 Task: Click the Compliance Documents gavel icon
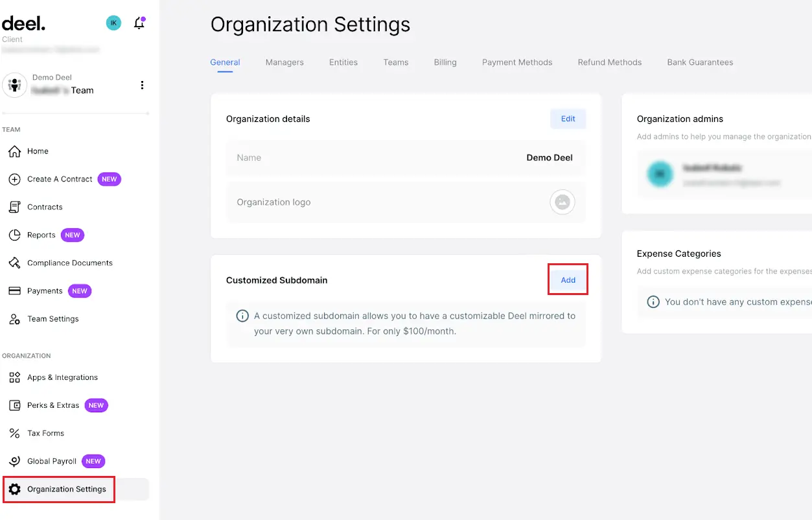[14, 263]
